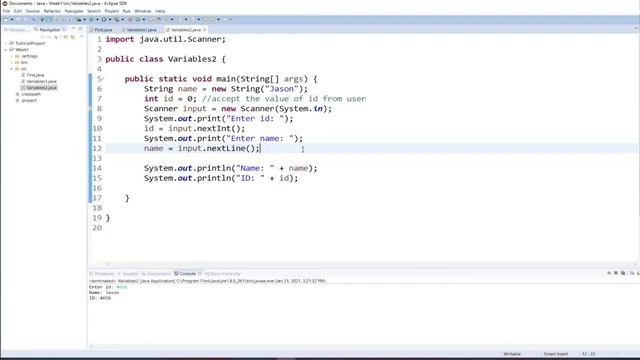Maximize the Navigator panel
The width and height of the screenshot is (640, 360).
coord(80,29)
